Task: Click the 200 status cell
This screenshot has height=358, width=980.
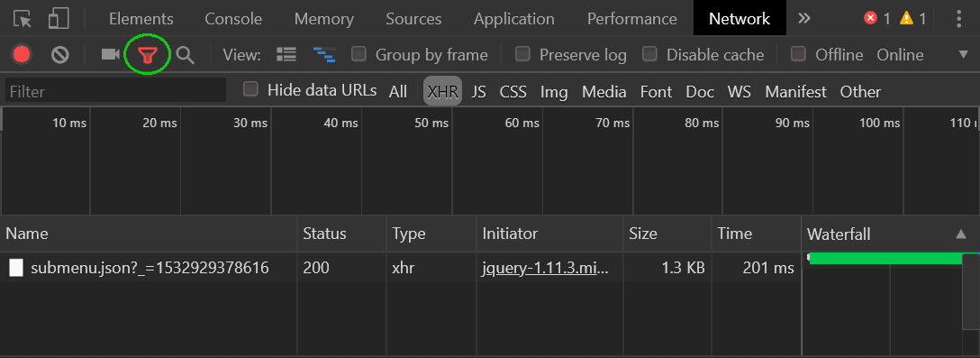Action: point(316,269)
